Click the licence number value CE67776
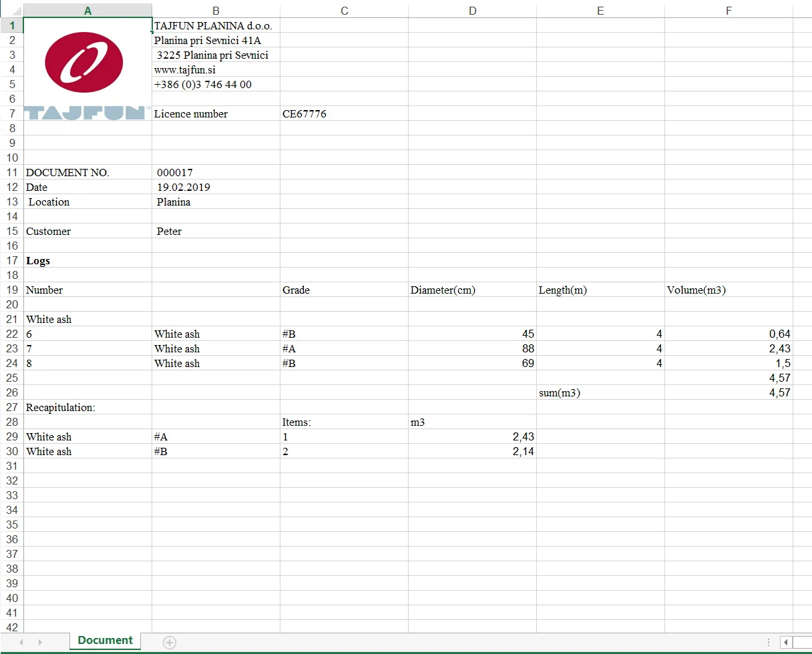The width and height of the screenshot is (812, 654). click(344, 113)
